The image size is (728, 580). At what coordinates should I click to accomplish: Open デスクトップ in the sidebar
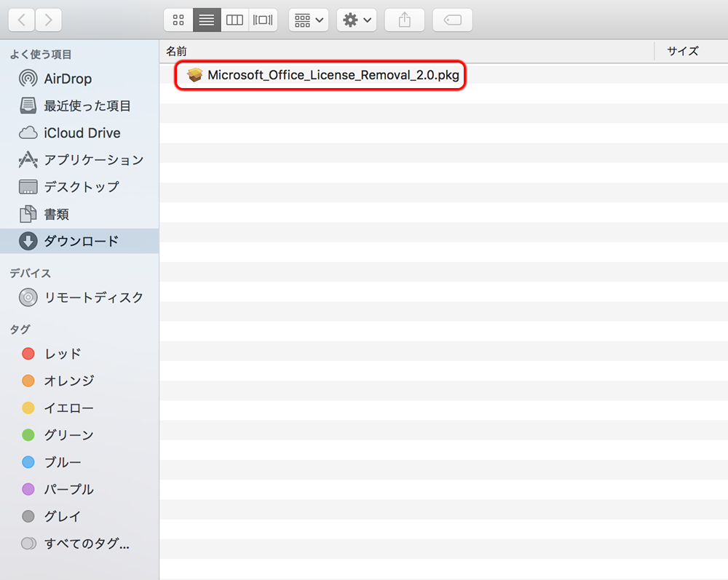(x=79, y=187)
